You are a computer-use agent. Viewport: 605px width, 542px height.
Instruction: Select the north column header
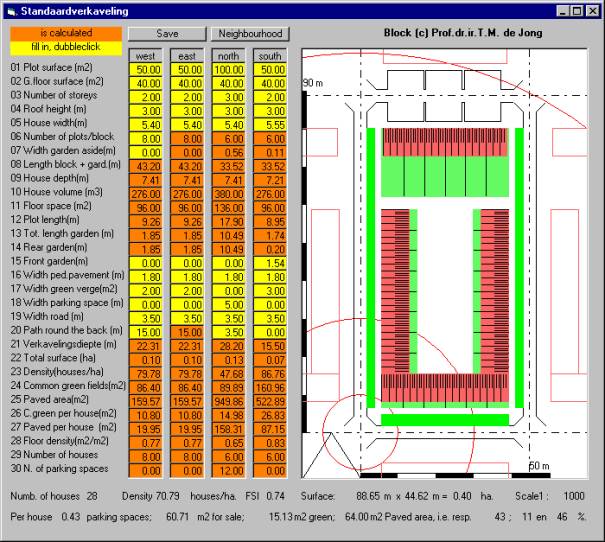coord(228,56)
